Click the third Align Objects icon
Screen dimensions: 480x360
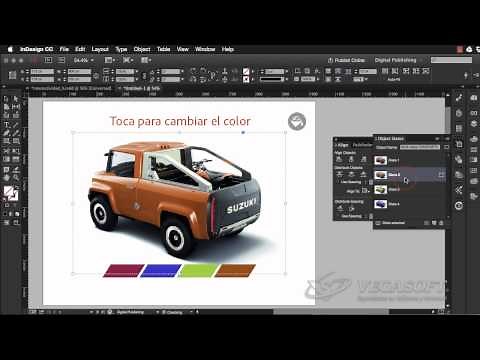[363, 159]
